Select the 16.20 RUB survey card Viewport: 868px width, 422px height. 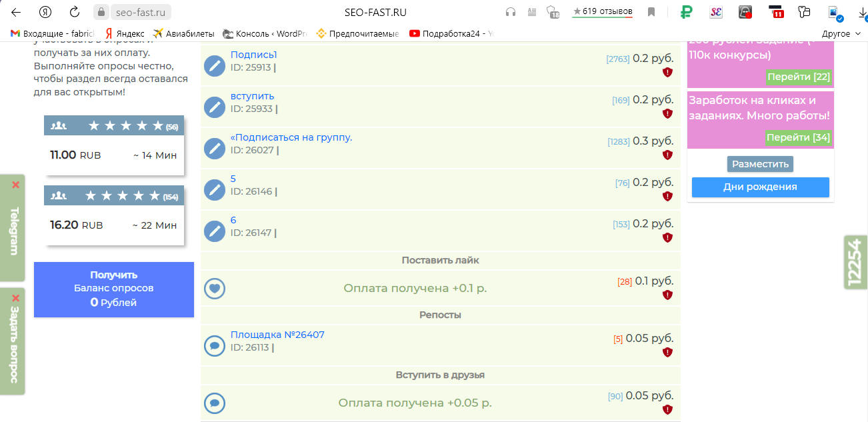[x=114, y=215]
